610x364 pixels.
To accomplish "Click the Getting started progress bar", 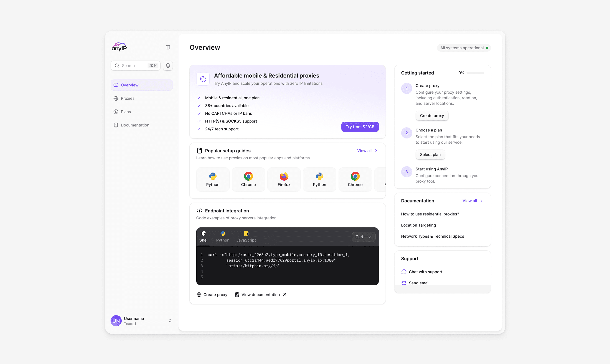I will click(x=475, y=73).
